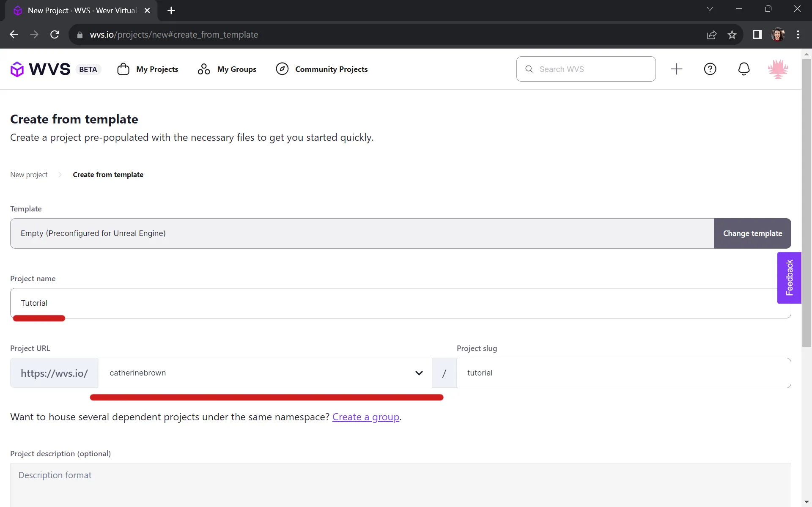Reload the page
The image size is (812, 507).
(x=55, y=35)
